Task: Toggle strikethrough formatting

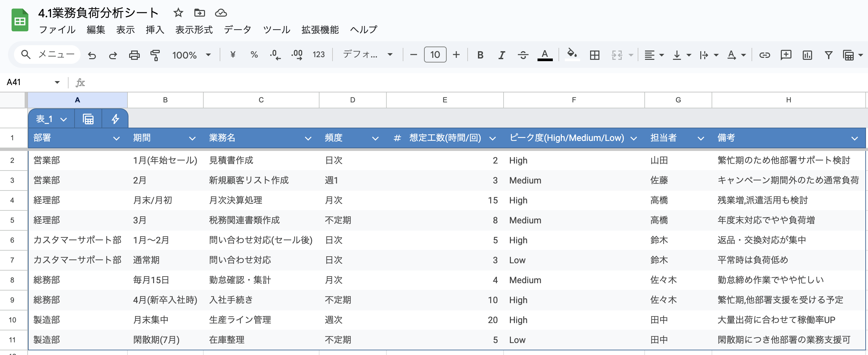Action: [523, 55]
